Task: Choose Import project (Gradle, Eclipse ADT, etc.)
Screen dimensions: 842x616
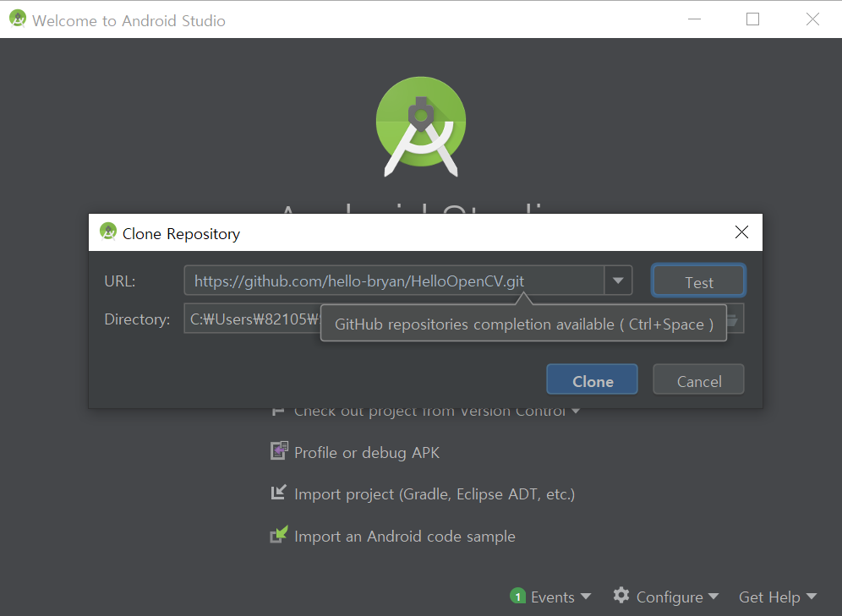Action: [x=435, y=494]
